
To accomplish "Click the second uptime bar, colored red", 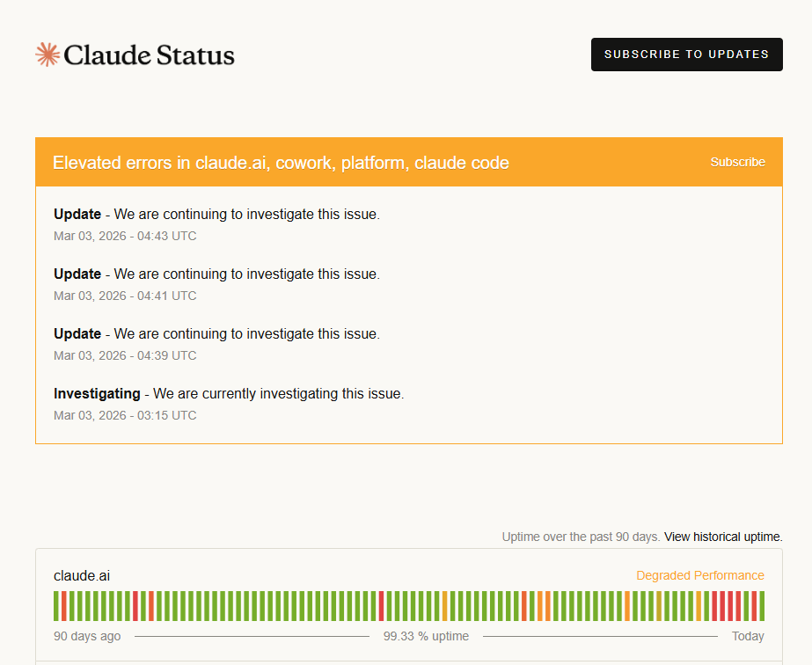I will point(64,606).
